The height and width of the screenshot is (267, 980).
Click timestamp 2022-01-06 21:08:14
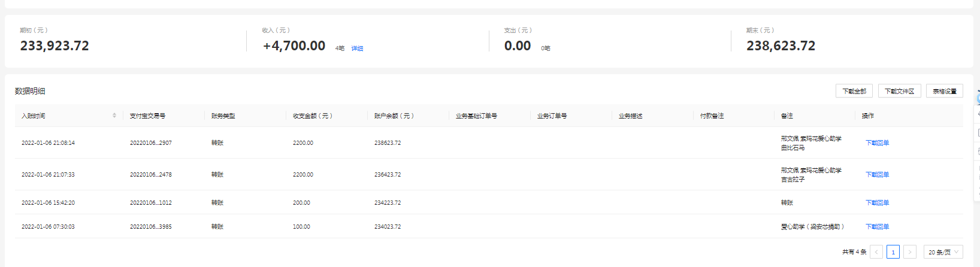[48, 143]
